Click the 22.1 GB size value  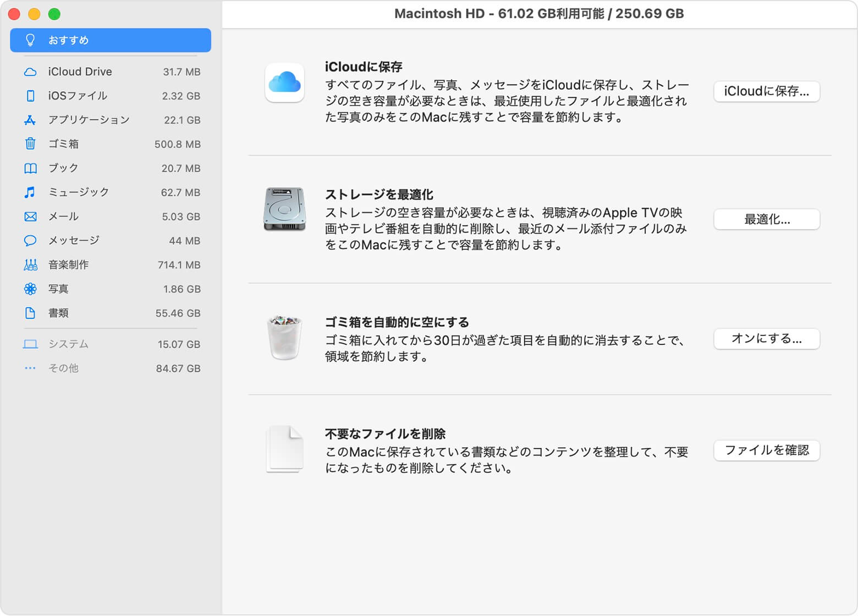click(182, 120)
